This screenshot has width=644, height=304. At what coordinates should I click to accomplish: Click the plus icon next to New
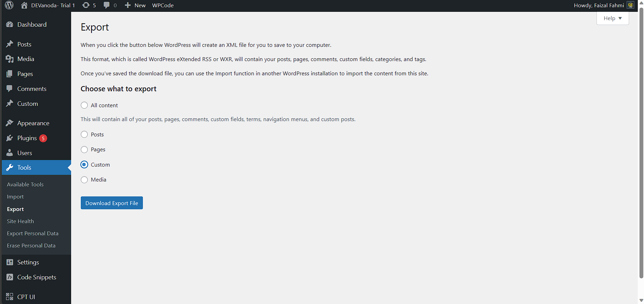[x=128, y=5]
